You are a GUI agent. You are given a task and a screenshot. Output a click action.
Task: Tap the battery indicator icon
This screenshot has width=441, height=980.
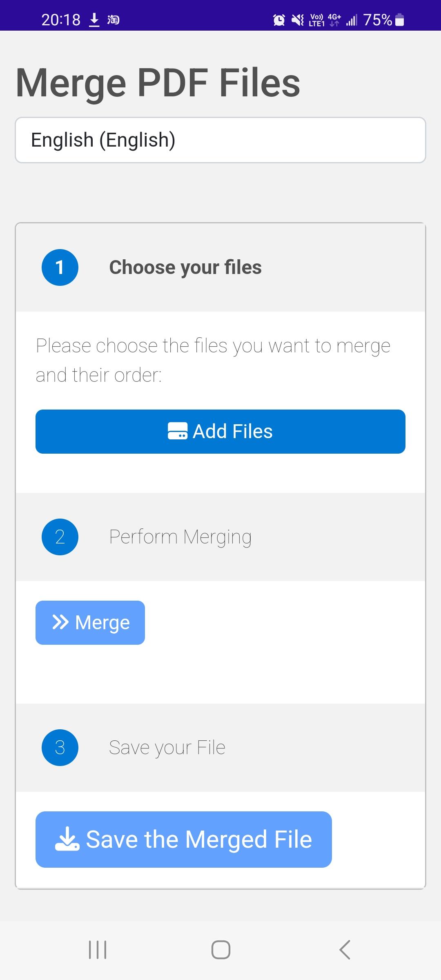400,20
